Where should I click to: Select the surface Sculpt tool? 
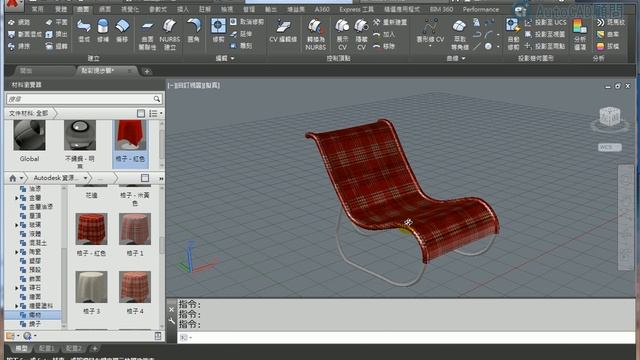241,46
